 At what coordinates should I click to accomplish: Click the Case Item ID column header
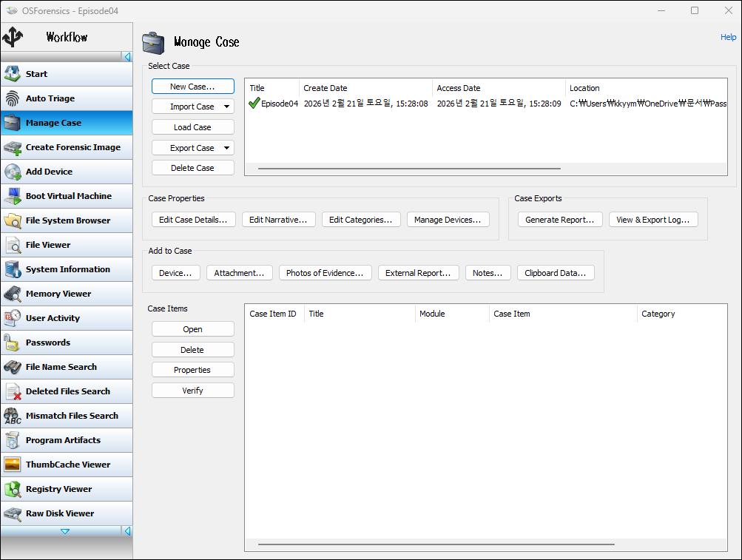point(274,314)
